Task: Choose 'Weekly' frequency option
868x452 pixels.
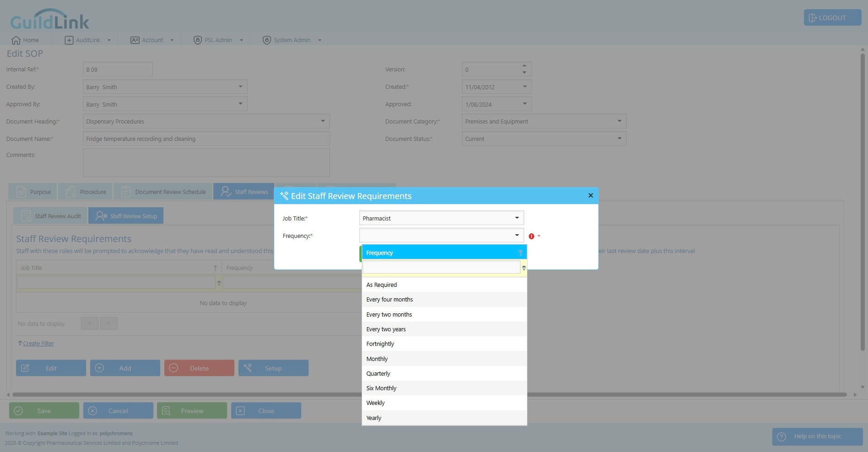Action: 444,403
